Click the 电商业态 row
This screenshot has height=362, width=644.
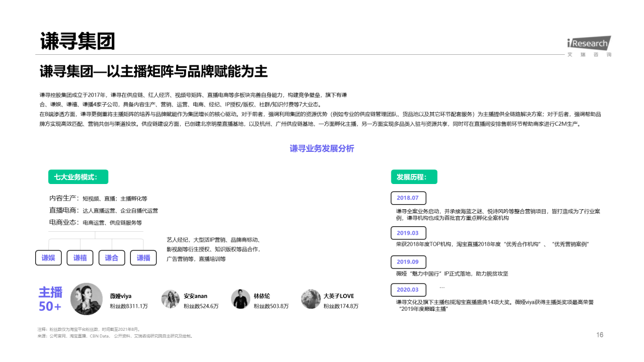point(96,223)
